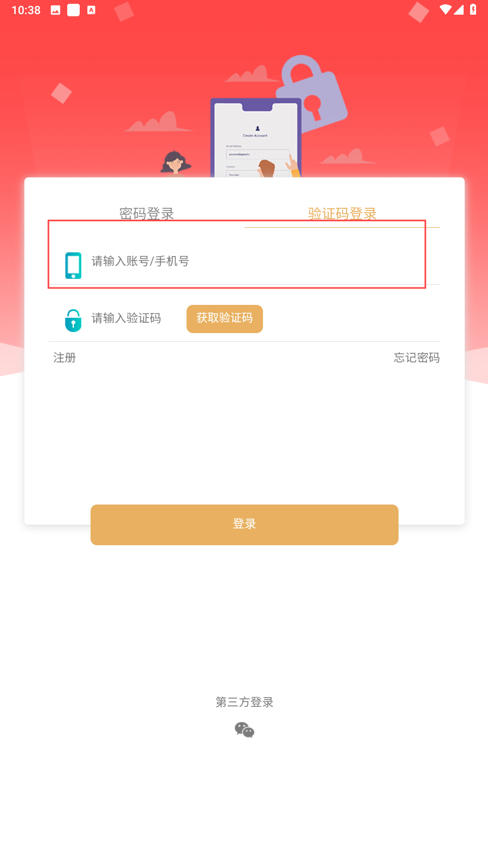Tap the purple padlock illustration
Screen dimensions: 488x868
(x=312, y=93)
